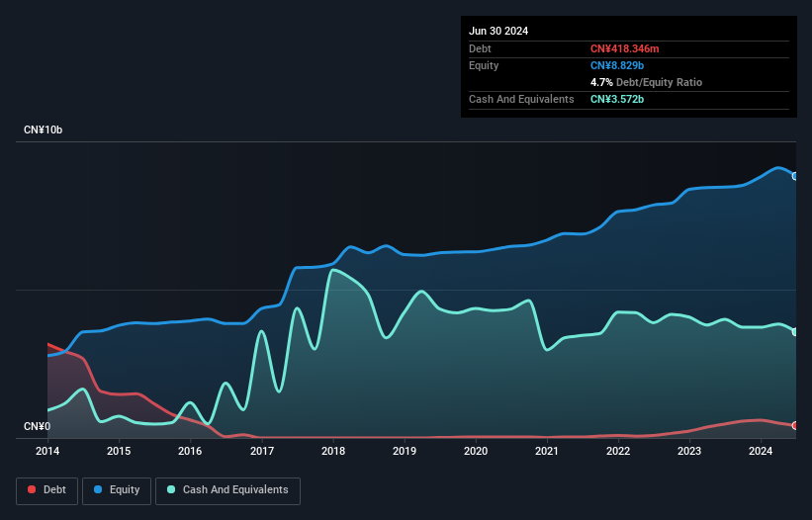812x520 pixels.
Task: Click Cash And Equivalents label in tooltip
Action: click(521, 99)
